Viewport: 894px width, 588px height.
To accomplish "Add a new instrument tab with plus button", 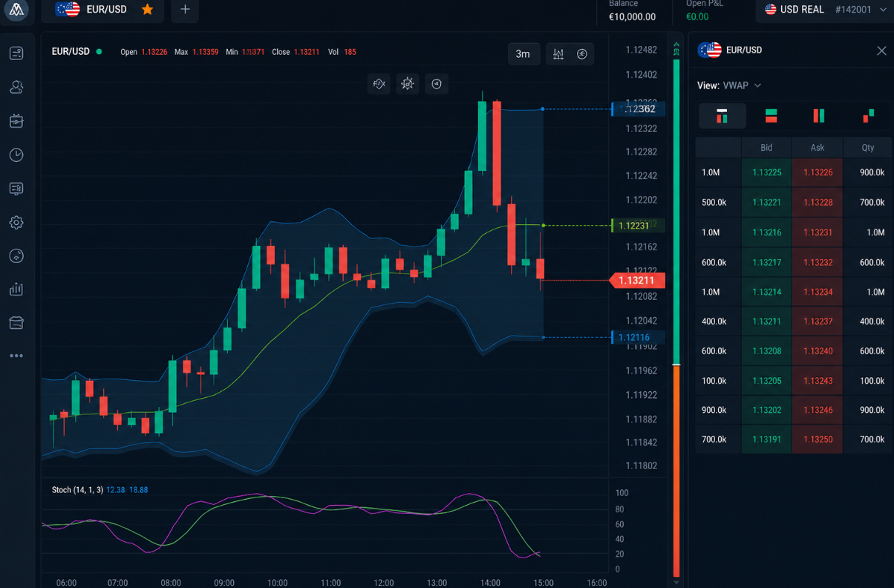I will [x=185, y=10].
